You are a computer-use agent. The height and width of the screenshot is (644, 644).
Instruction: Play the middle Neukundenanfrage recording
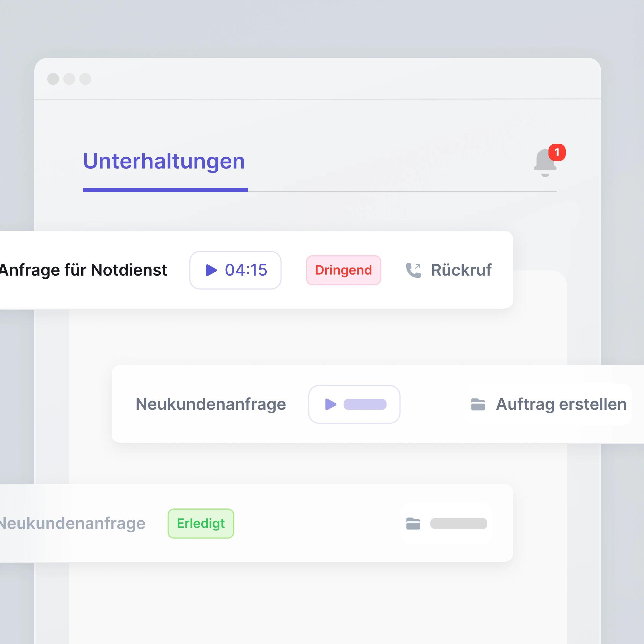tap(354, 404)
